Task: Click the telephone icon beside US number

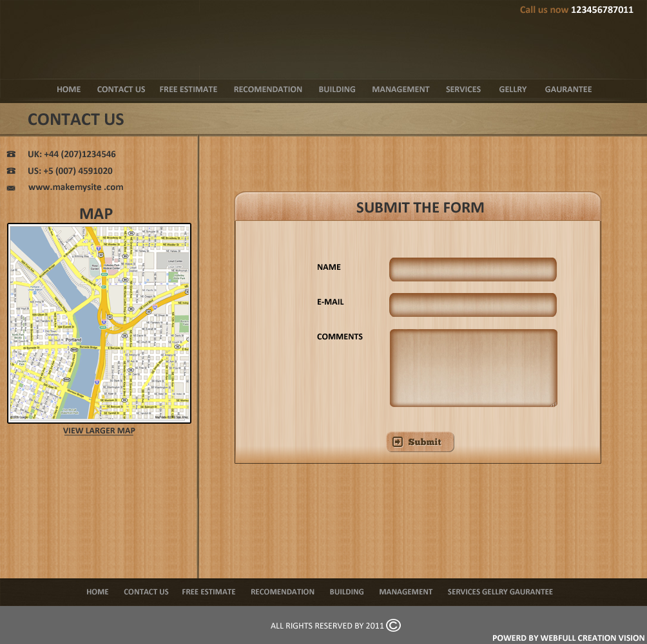Action: point(11,171)
